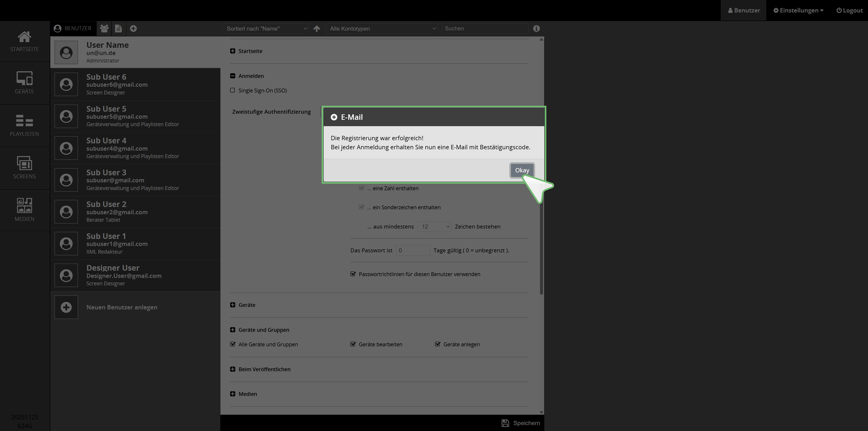
Task: Enable Single Sign-On (SSO) checkbox
Action: [233, 90]
